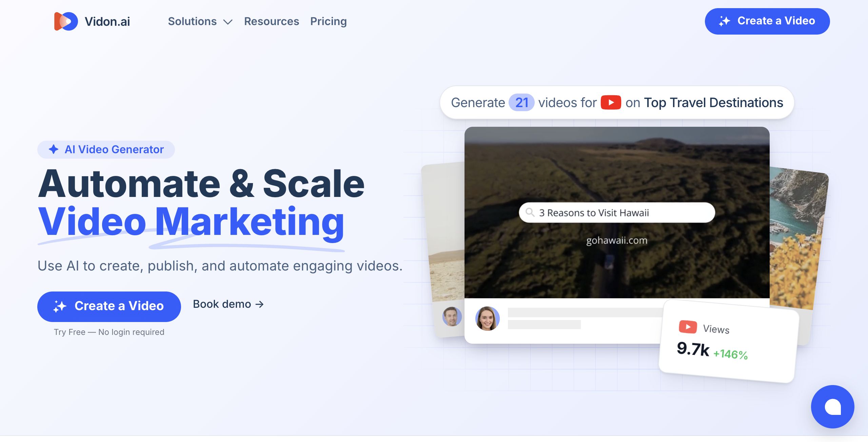Click the 21 videos count pill
The image size is (868, 442).
(521, 102)
